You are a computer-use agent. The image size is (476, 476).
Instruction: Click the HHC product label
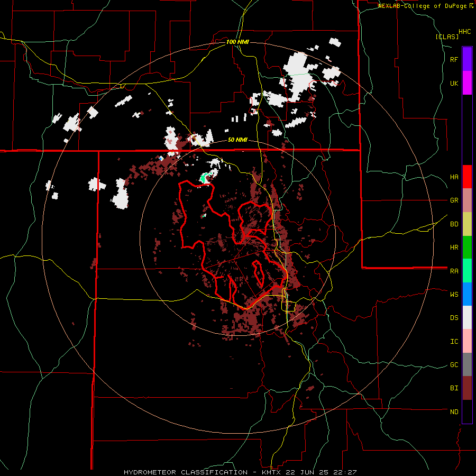(x=465, y=32)
